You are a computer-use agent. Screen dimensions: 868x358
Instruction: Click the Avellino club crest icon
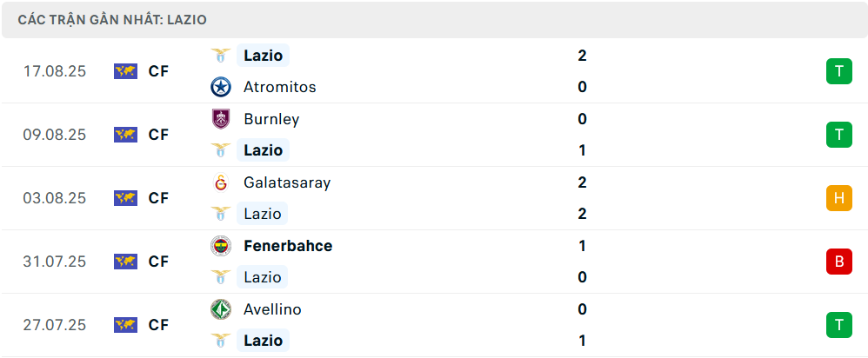(x=221, y=309)
